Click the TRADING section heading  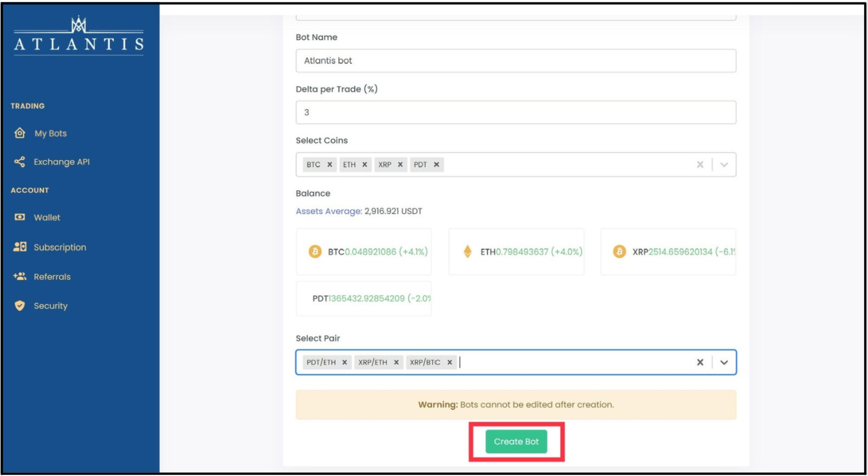28,106
